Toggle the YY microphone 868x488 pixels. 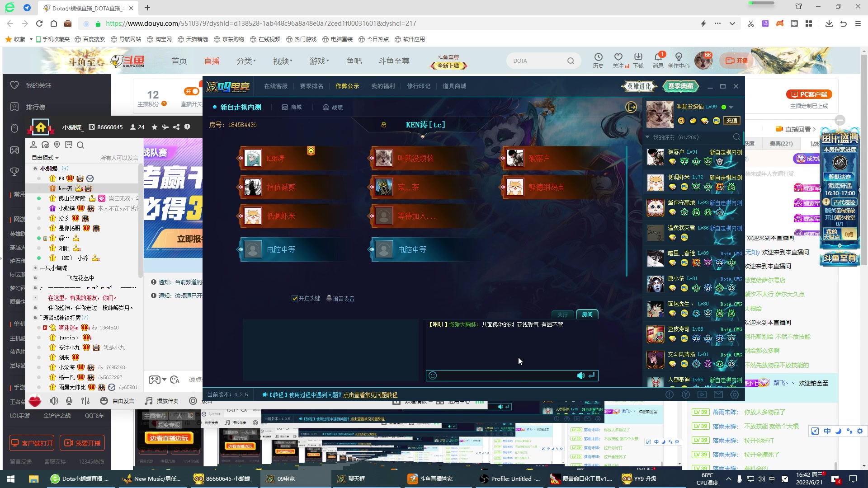pos(69,401)
